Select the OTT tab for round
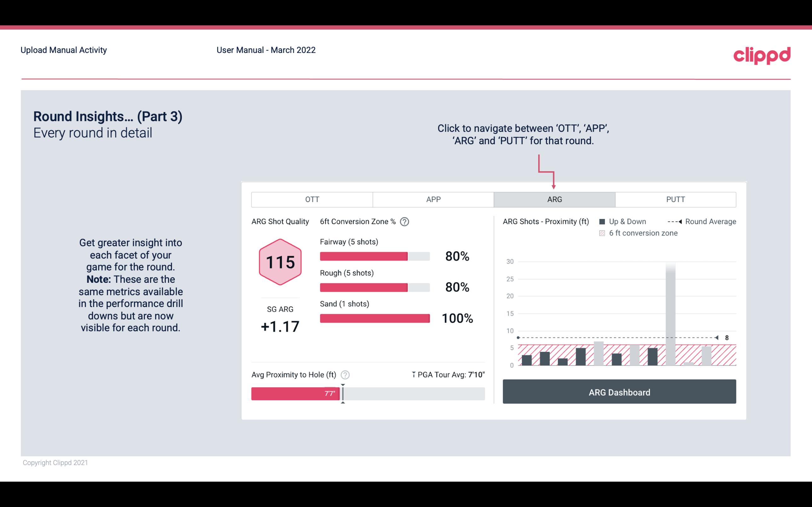Image resolution: width=812 pixels, height=507 pixels. tap(312, 199)
